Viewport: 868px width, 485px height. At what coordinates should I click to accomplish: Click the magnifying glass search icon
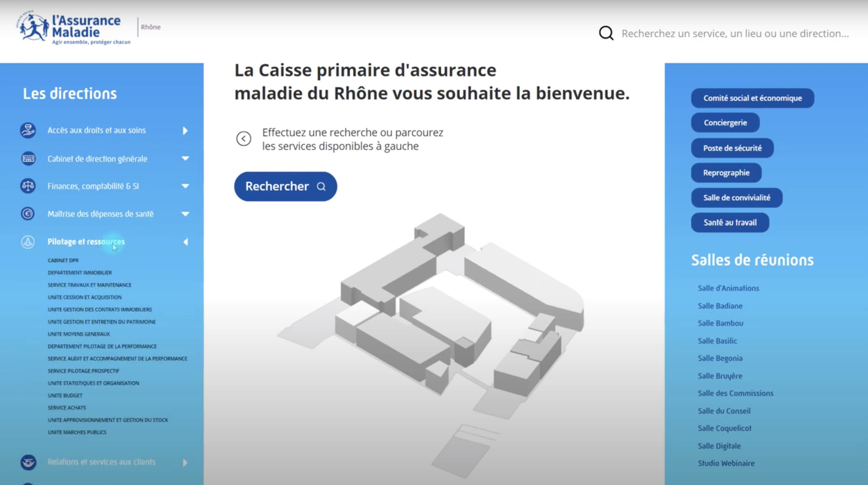[x=606, y=33]
